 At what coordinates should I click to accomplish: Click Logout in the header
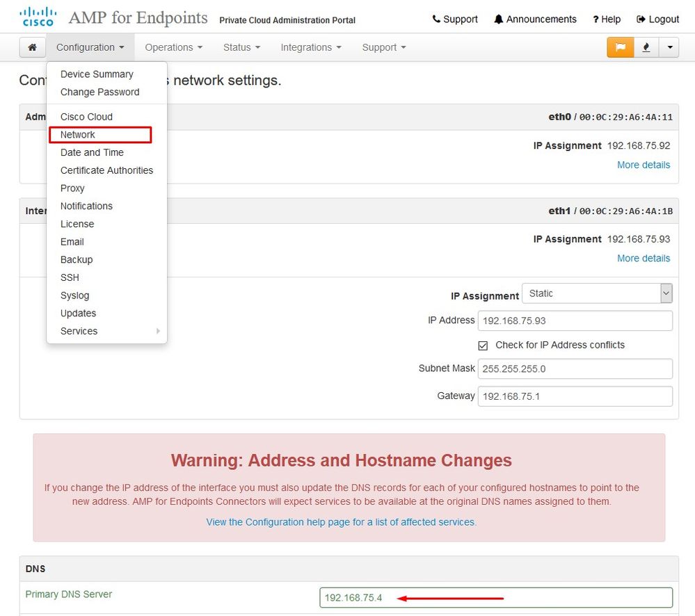[657, 19]
